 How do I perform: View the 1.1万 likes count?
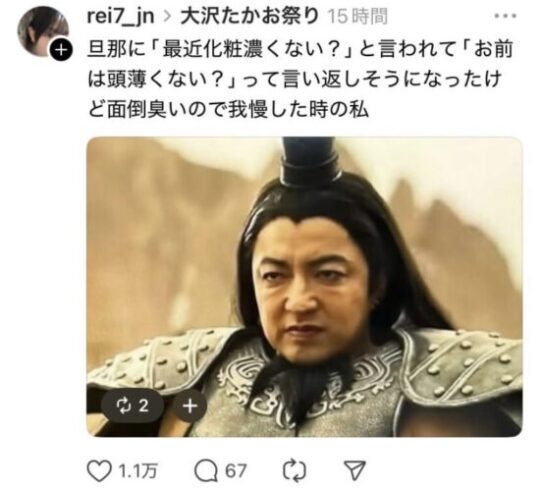138,471
